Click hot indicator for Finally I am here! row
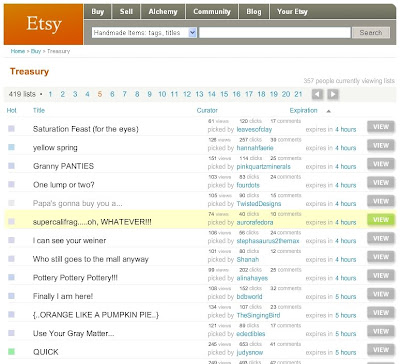This screenshot has width=400, height=364. pyautogui.click(x=11, y=296)
